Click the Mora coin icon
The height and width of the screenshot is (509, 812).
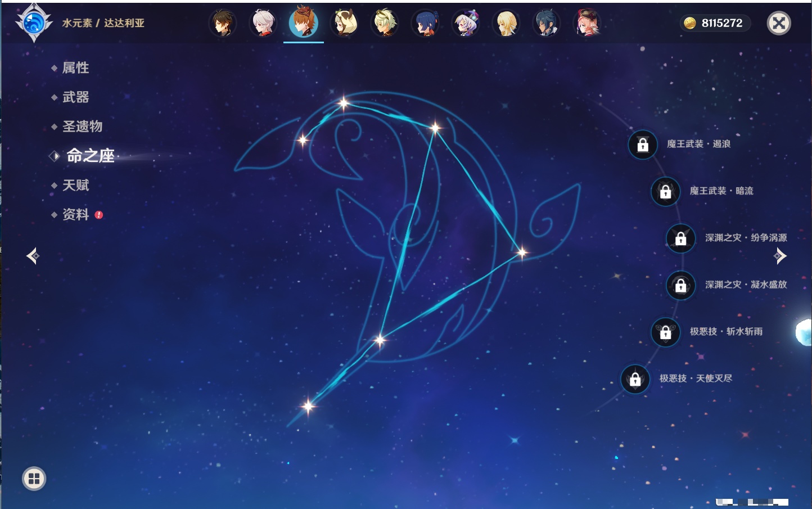click(690, 23)
